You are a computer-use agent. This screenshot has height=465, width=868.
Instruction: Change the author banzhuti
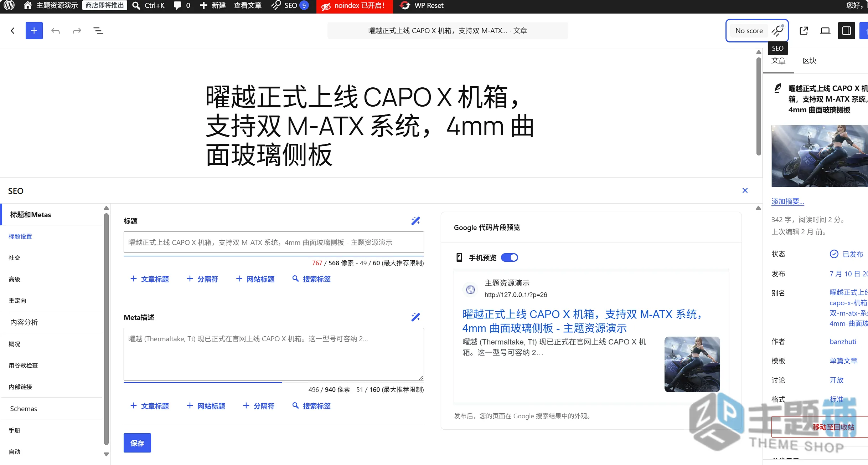[843, 342]
